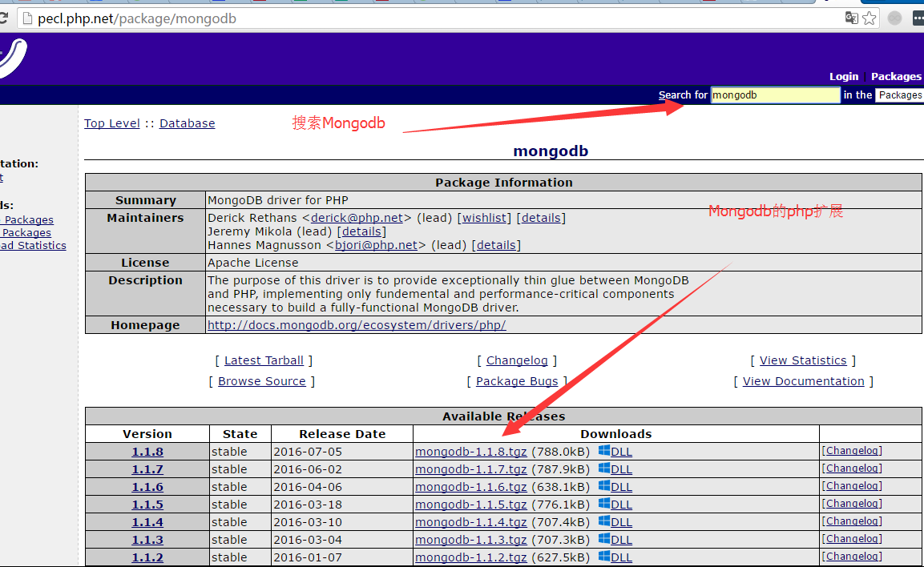The height and width of the screenshot is (567, 924).
Task: Select Apache License text
Action: (252, 263)
